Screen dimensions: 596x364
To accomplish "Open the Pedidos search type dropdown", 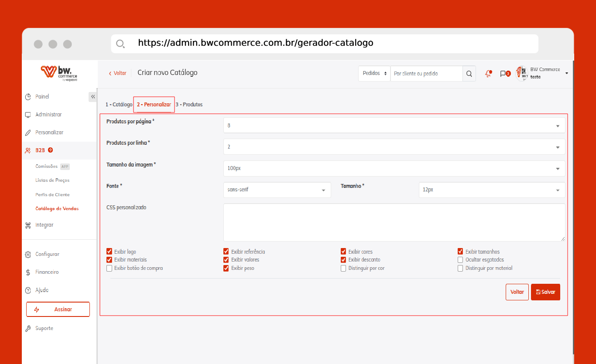I will (374, 74).
